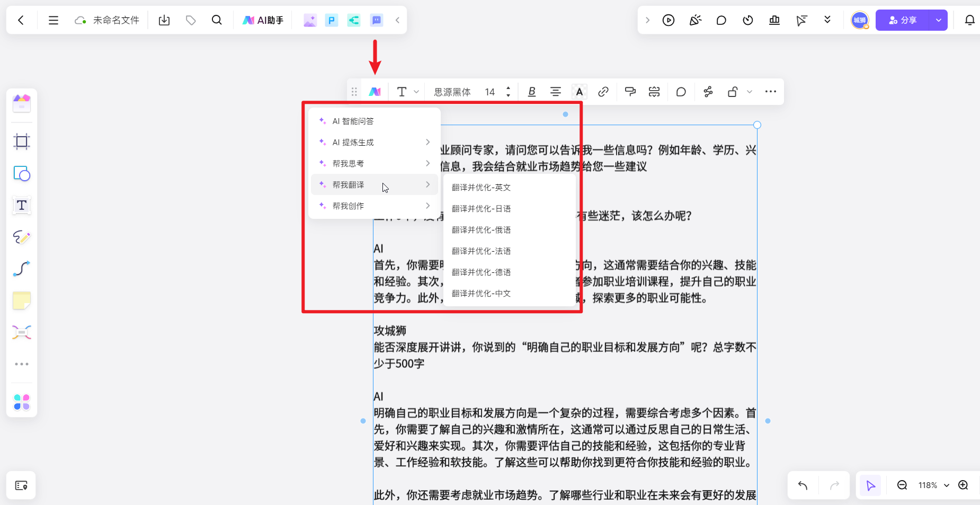The image size is (980, 505).
Task: Open the timer feature in the top bar
Action: [x=747, y=20]
